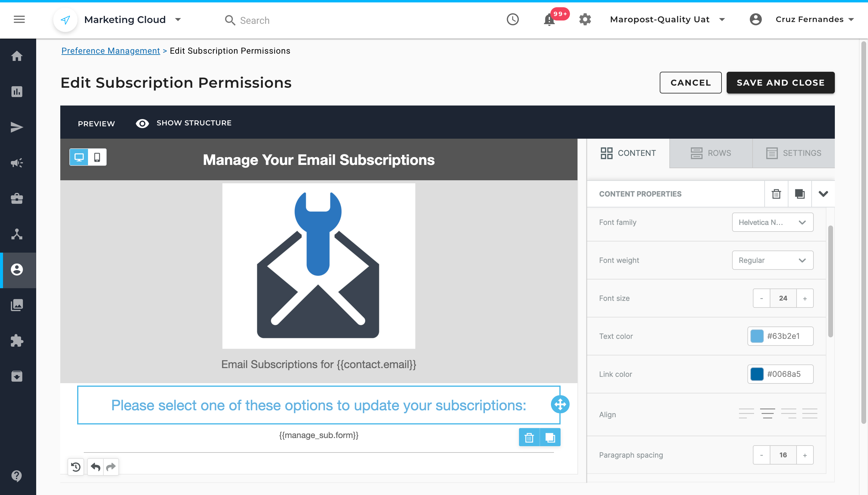Open the editor revision history icon
Screen dimensions: 868x495
click(76, 467)
